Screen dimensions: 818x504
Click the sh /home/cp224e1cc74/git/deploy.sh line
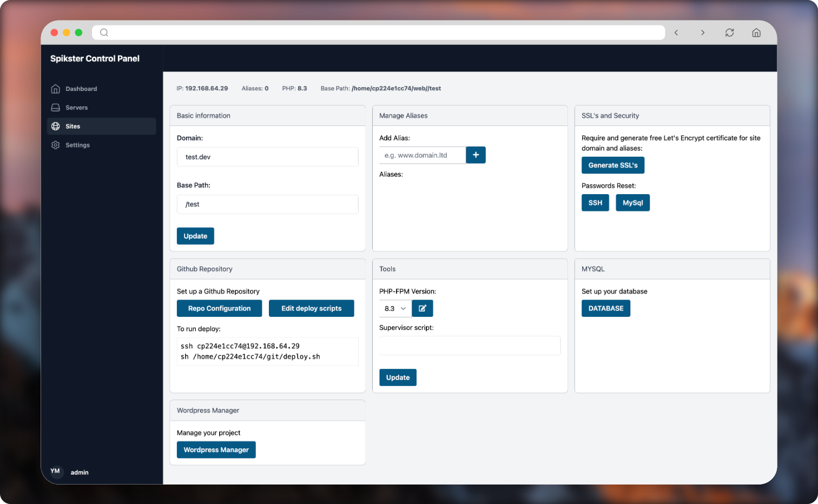click(250, 357)
